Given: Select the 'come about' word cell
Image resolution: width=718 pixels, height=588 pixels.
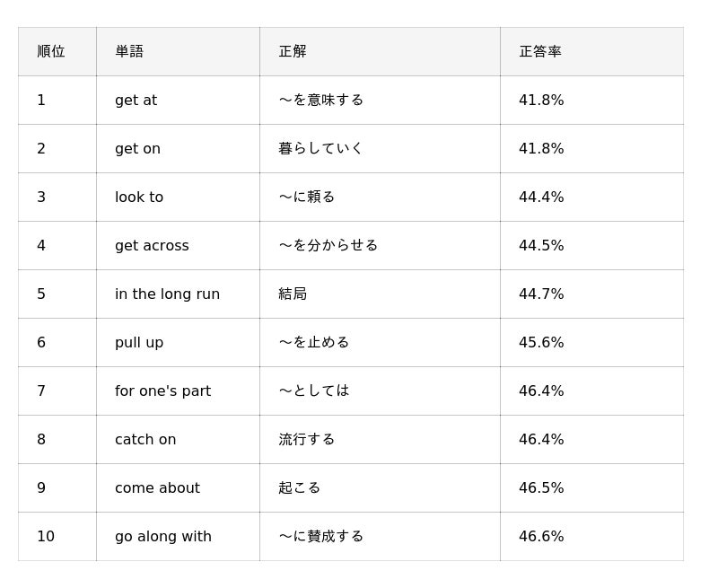Looking at the screenshot, I should [178, 488].
